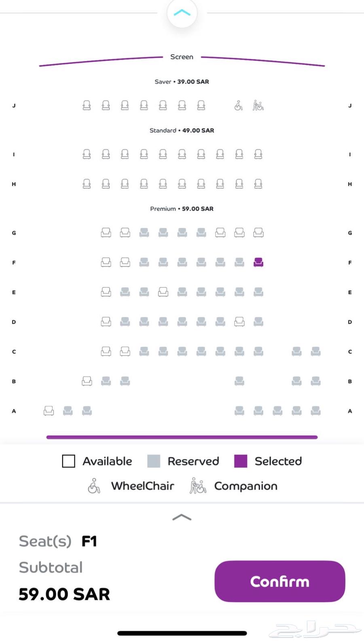This screenshot has height=643, width=364.
Task: Click the Available legend square
Action: pyautogui.click(x=69, y=461)
